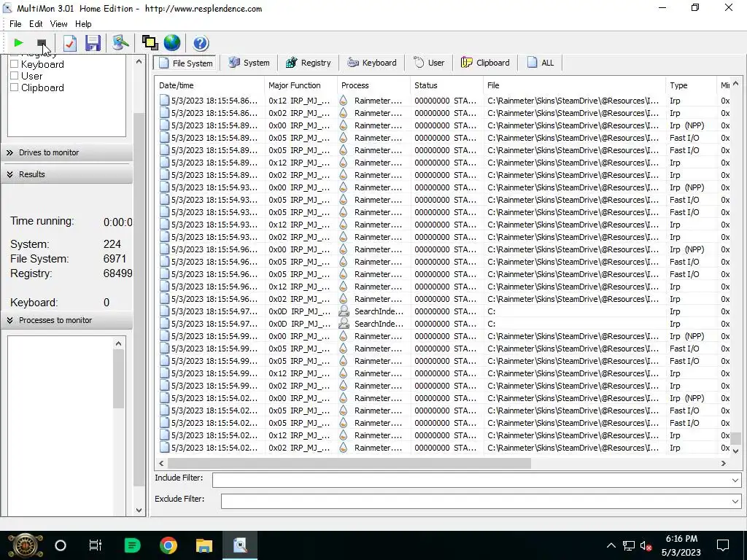Switch to the Clipboard tab

point(485,63)
